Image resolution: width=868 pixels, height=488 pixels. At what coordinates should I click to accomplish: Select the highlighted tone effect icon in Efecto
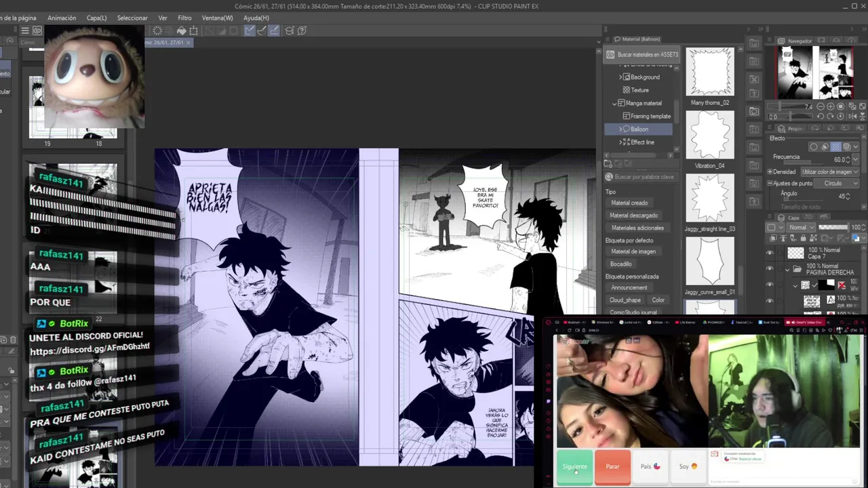point(835,146)
